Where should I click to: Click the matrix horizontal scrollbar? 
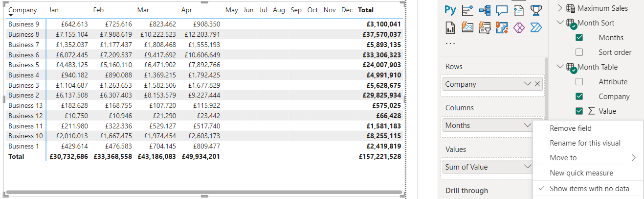tap(203, 192)
